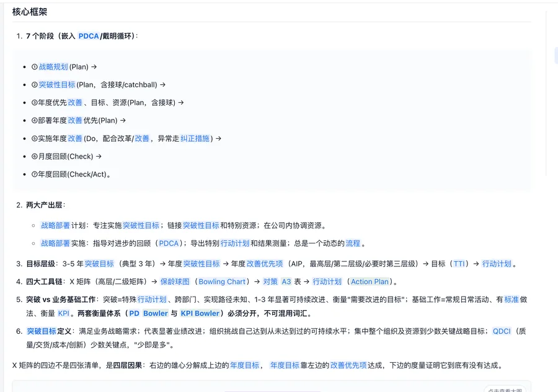Open the 流程 link
Image resolution: width=558 pixels, height=392 pixels.
(x=353, y=243)
